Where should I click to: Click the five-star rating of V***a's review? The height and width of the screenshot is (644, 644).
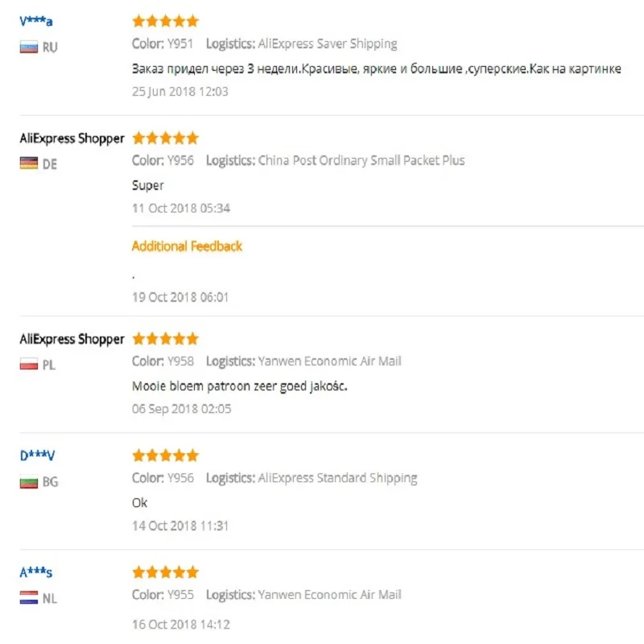(x=166, y=21)
